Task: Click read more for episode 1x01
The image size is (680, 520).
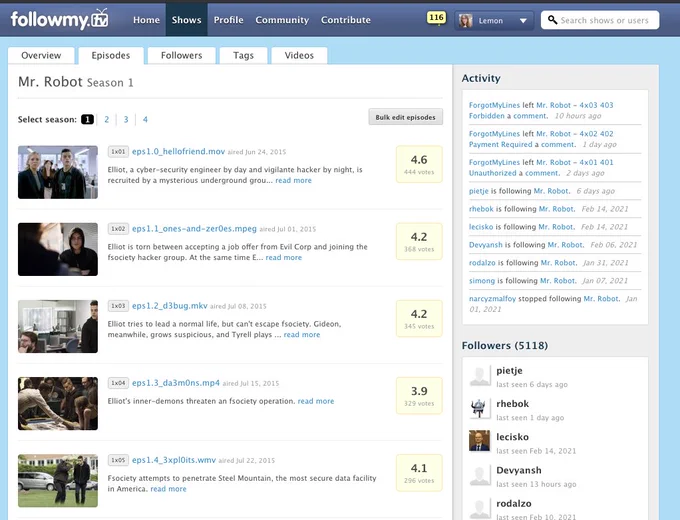Action: pos(294,180)
